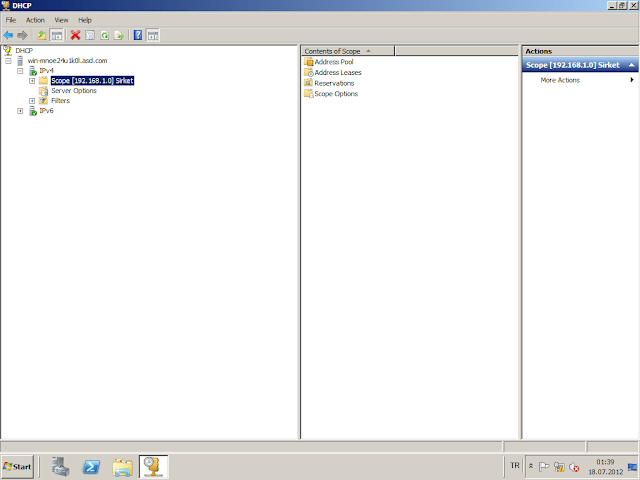Click the Back arrow in toolbar
The width and height of the screenshot is (640, 480).
click(9, 35)
